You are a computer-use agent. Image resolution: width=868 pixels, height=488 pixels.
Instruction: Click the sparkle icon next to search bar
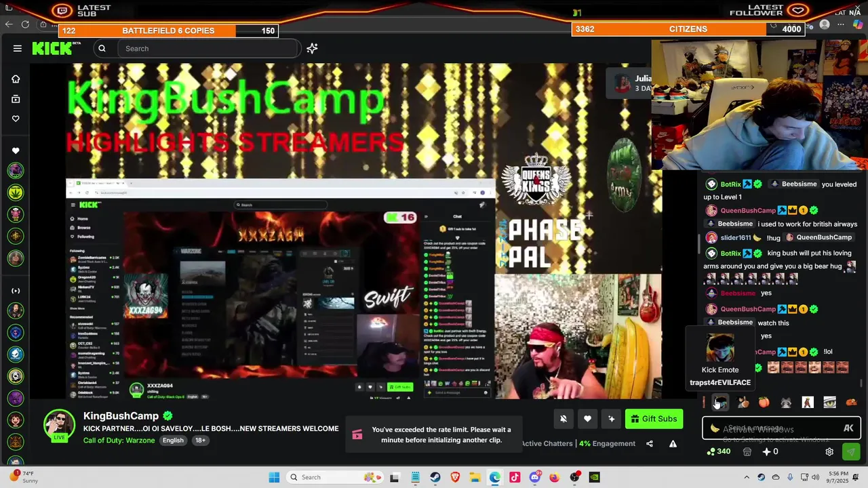click(312, 48)
